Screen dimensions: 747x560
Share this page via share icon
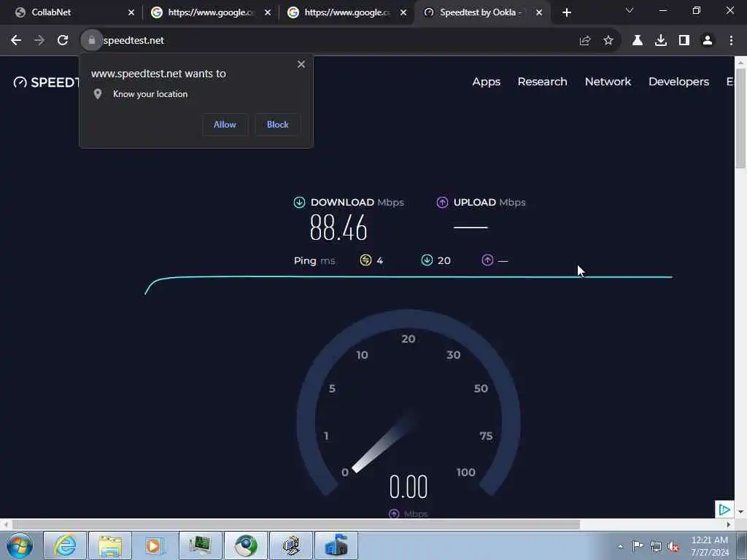[x=585, y=41]
